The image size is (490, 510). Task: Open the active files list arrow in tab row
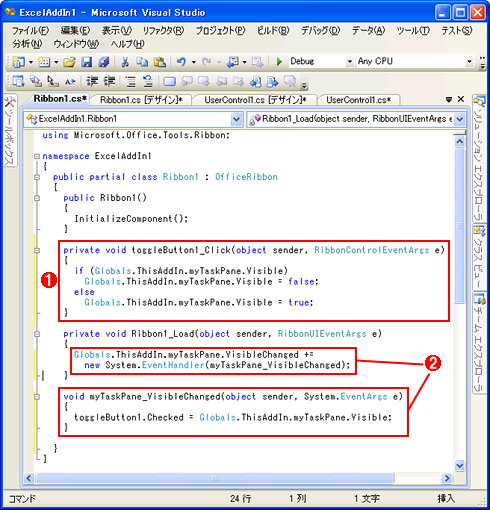(x=449, y=99)
